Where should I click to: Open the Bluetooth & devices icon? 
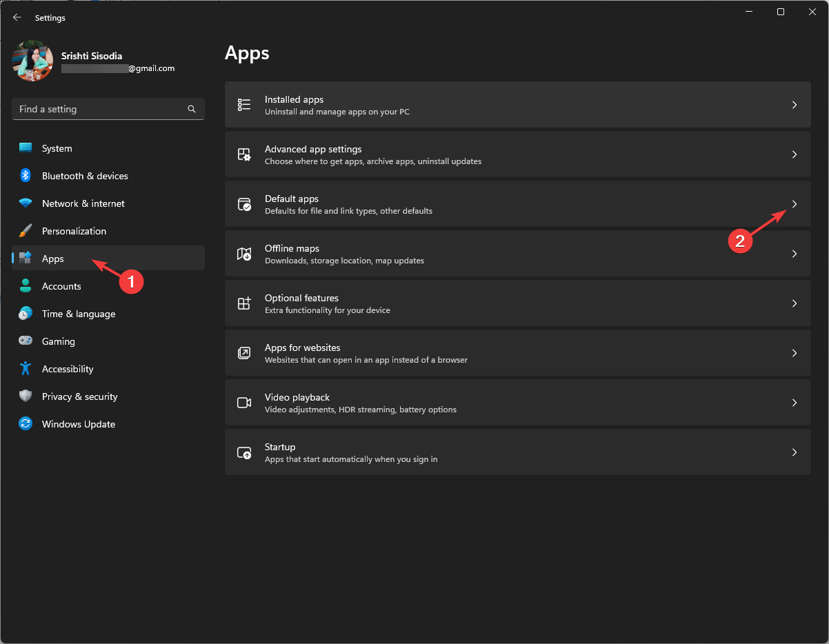point(25,176)
